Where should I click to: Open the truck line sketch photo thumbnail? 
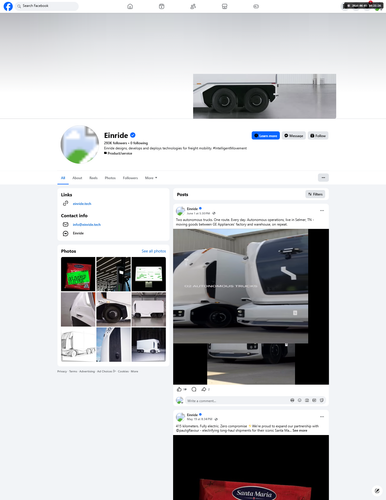point(78,345)
